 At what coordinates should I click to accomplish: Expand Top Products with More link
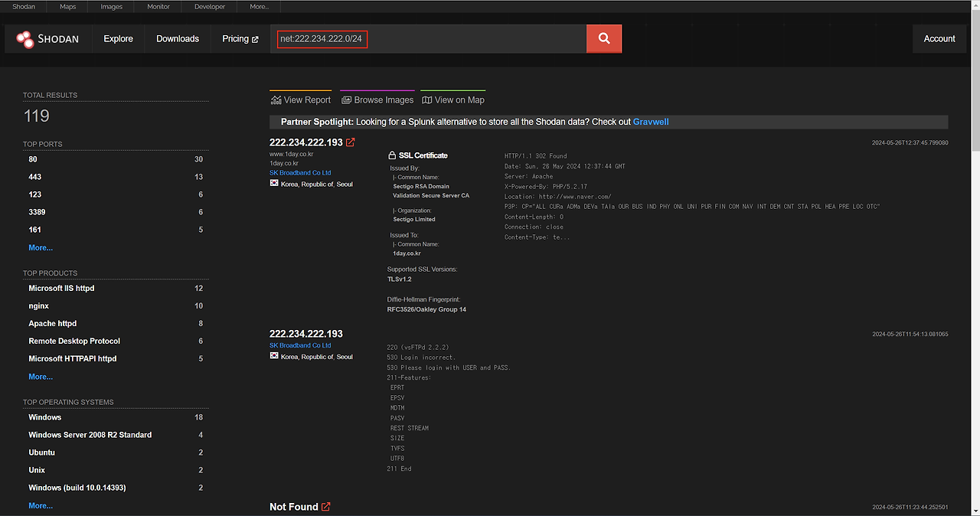click(41, 377)
